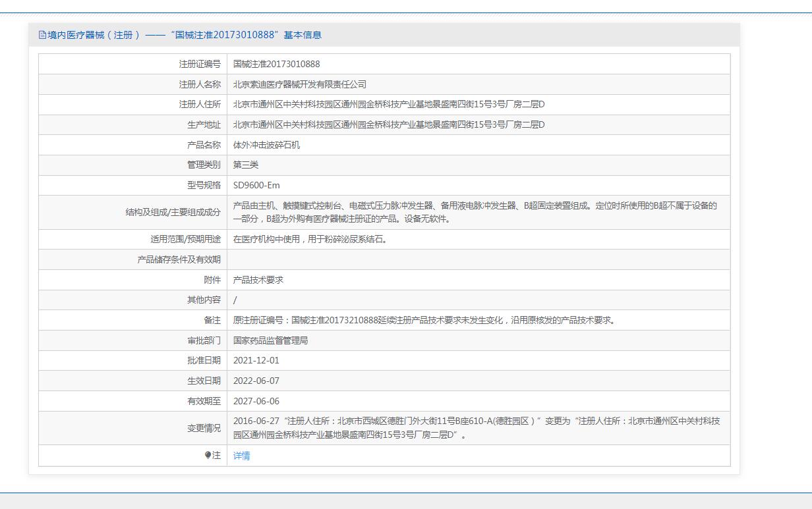Screen dimensions: 812x509
Task: Select heading text 境内医疗器械（注册）基本信息
Action: [x=185, y=35]
